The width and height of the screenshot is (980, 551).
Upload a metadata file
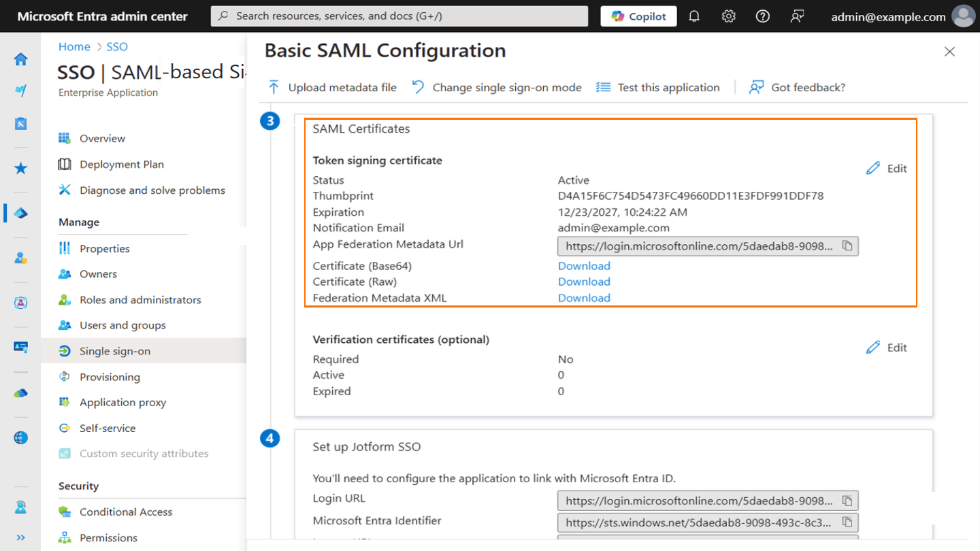click(x=331, y=87)
